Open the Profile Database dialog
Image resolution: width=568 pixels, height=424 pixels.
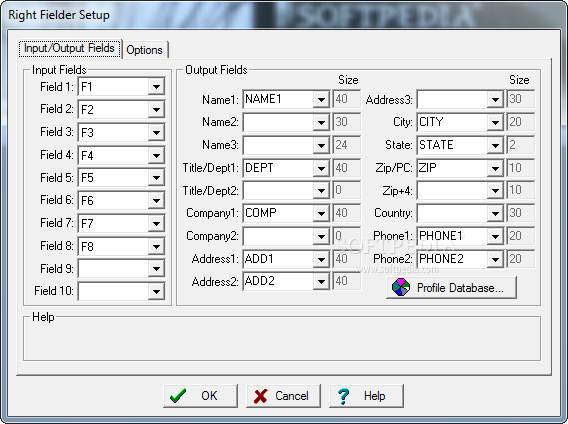click(x=451, y=287)
